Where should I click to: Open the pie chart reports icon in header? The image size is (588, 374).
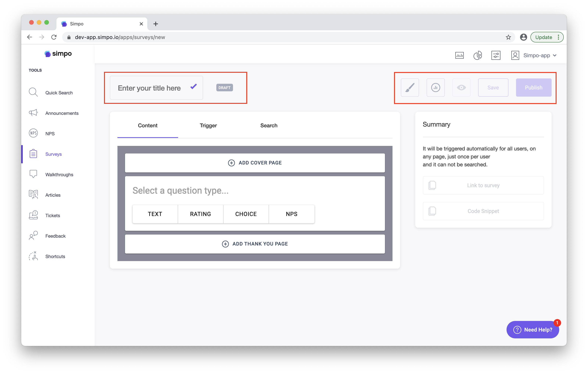pos(477,56)
